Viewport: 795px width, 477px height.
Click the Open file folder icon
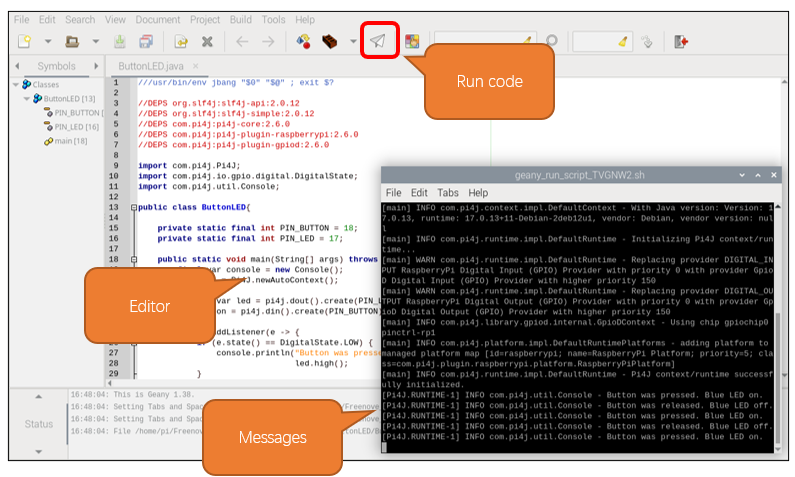click(x=72, y=41)
